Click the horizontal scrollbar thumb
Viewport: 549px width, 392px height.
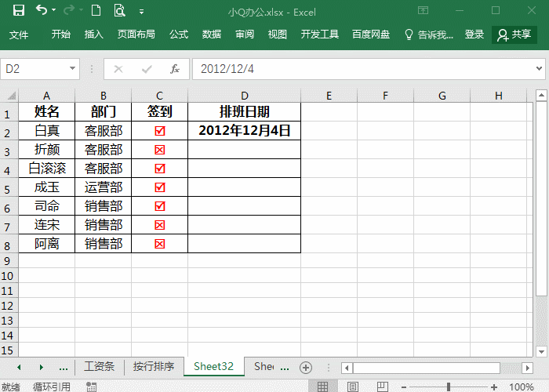coord(427,368)
